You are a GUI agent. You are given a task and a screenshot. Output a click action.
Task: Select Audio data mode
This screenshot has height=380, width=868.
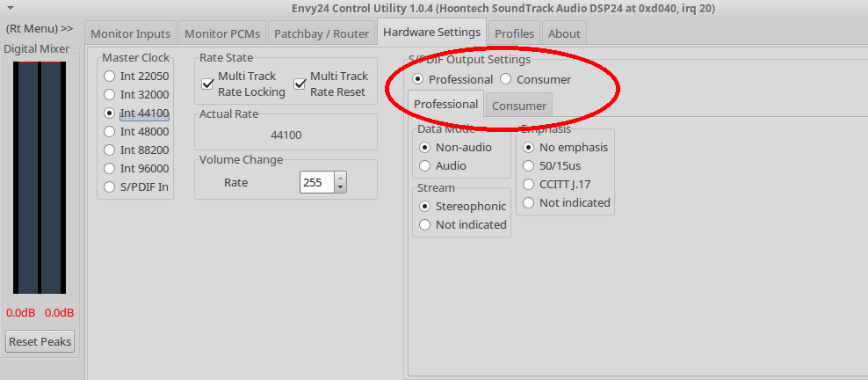click(x=425, y=165)
